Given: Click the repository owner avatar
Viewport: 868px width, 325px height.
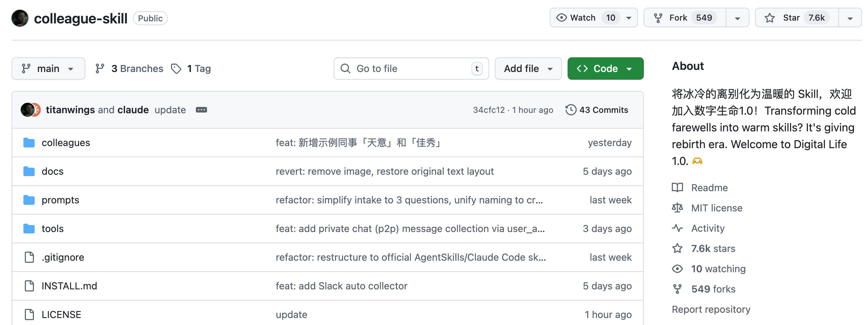Looking at the screenshot, I should (20, 18).
